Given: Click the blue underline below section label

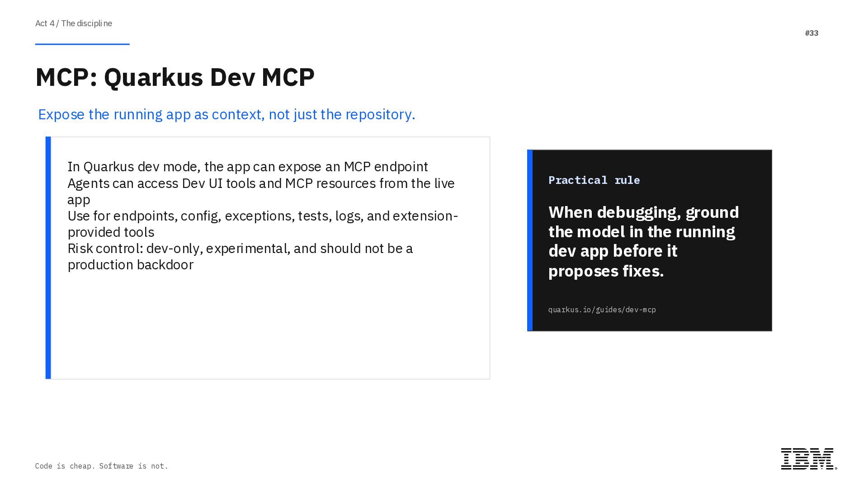Looking at the screenshot, I should click(82, 44).
